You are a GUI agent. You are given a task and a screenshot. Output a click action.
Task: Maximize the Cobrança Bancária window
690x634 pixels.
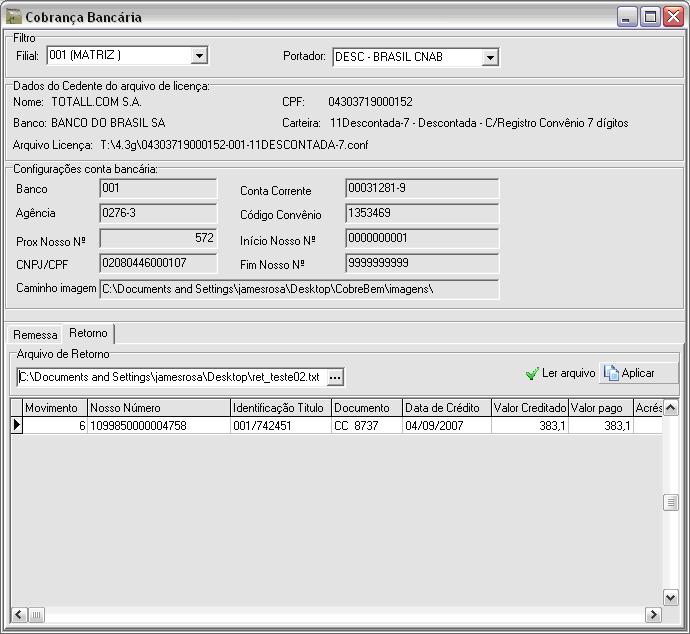click(650, 17)
